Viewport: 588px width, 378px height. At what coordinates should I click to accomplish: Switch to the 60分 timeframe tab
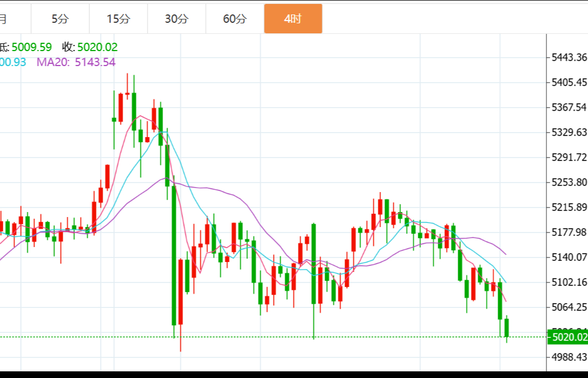tap(235, 19)
